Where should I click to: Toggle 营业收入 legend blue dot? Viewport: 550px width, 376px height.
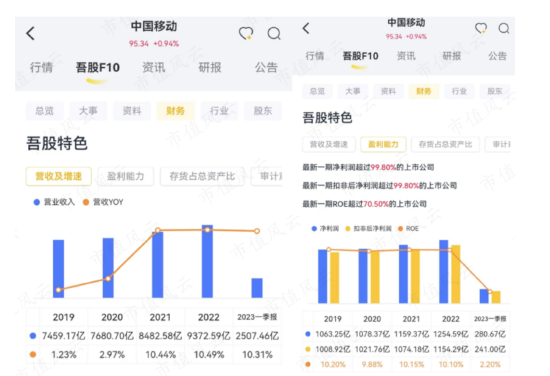(x=36, y=202)
